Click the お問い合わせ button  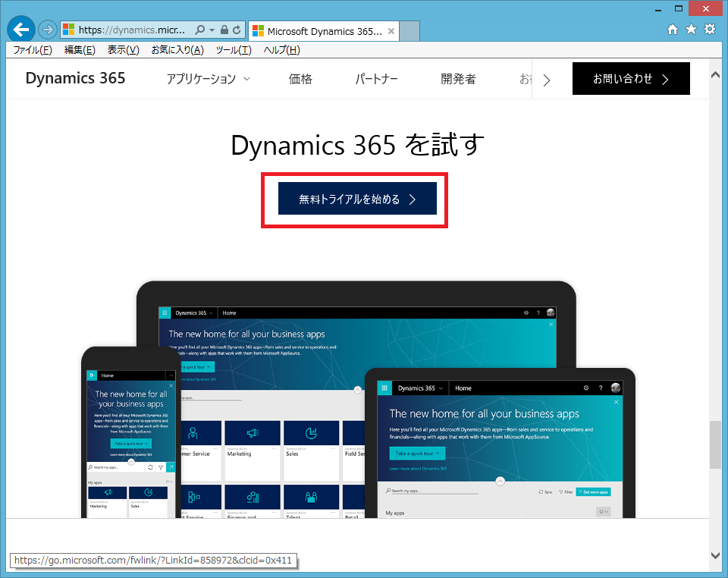point(631,78)
